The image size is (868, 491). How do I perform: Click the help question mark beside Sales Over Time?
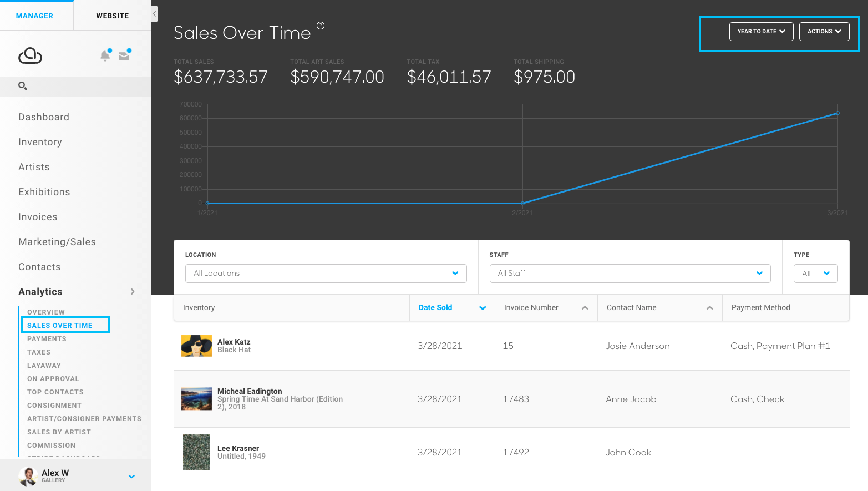321,25
